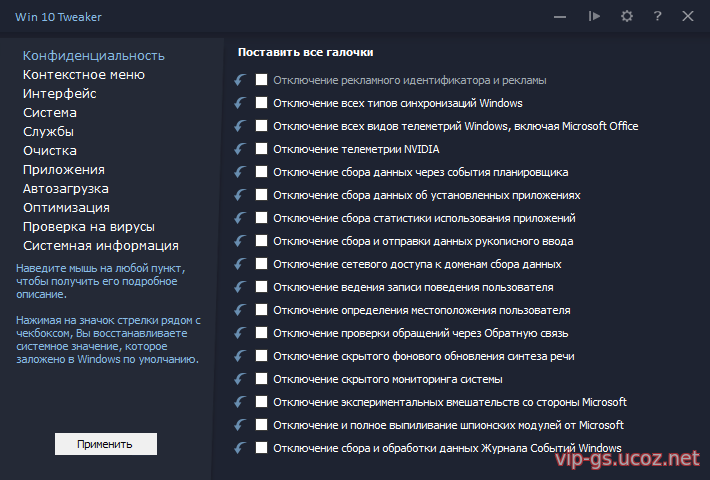Restore arrow for data collection domains row
This screenshot has width=710, height=480.
pos(240,264)
